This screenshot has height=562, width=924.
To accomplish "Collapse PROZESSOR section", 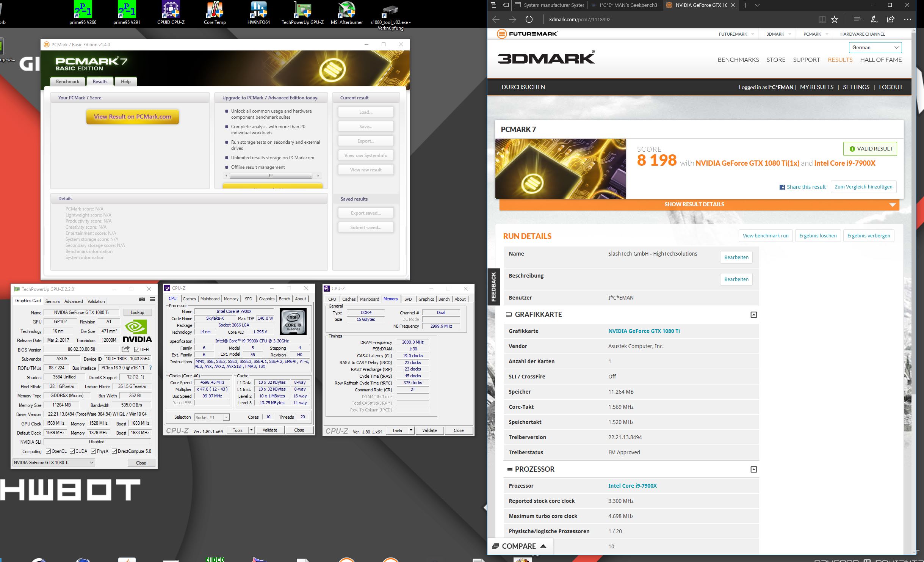I will coord(753,469).
